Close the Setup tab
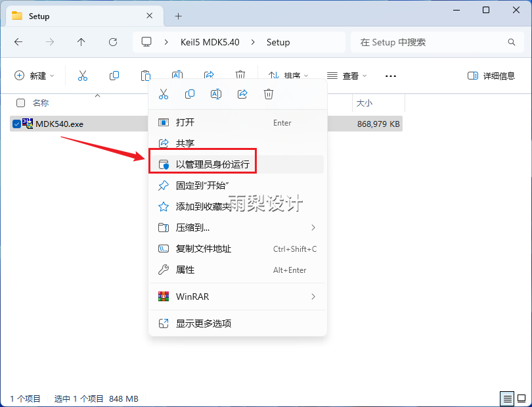This screenshot has height=407, width=532. 149,16
